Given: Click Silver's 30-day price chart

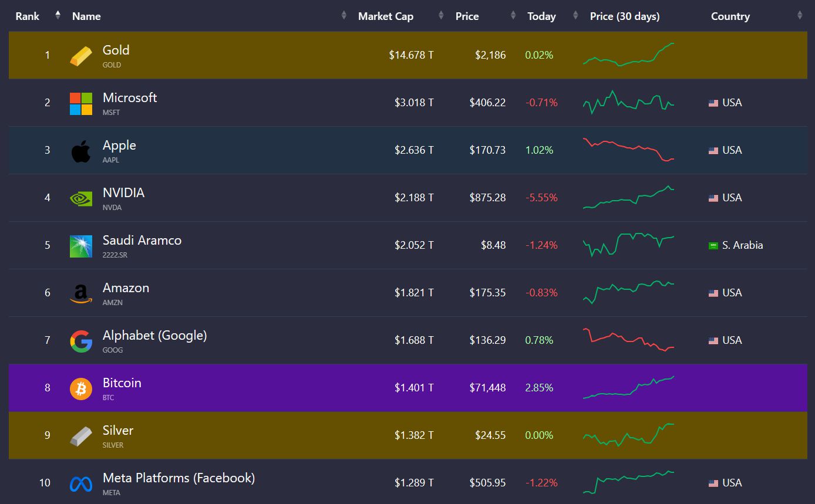Looking at the screenshot, I should click(x=628, y=435).
